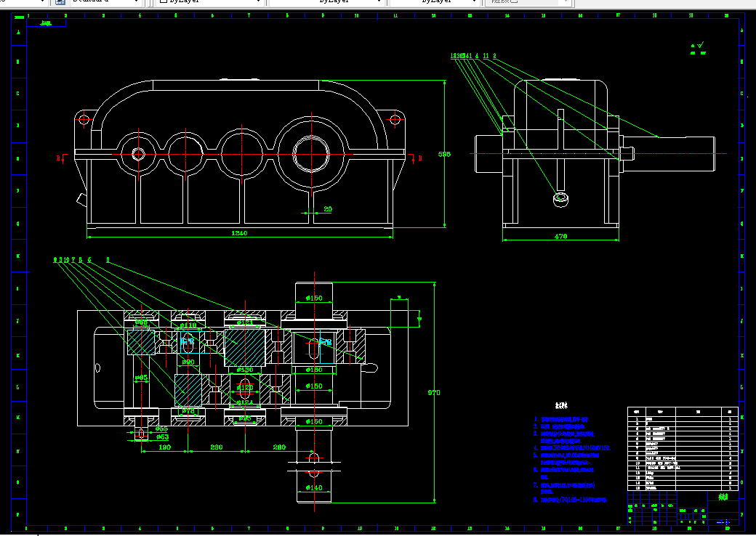Viewport: 756px width, 536px height.
Task: Open the ByLayer color control dropdown
Action: [209, 1]
